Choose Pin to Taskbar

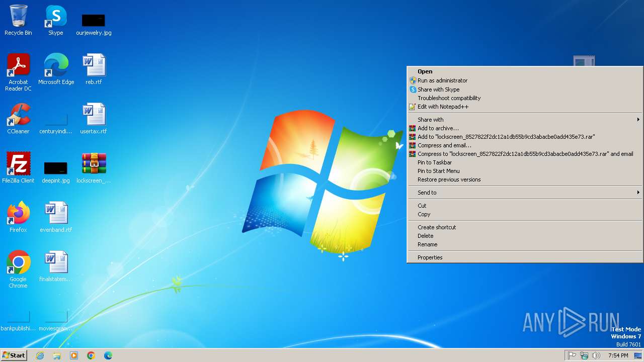[x=525, y=162]
